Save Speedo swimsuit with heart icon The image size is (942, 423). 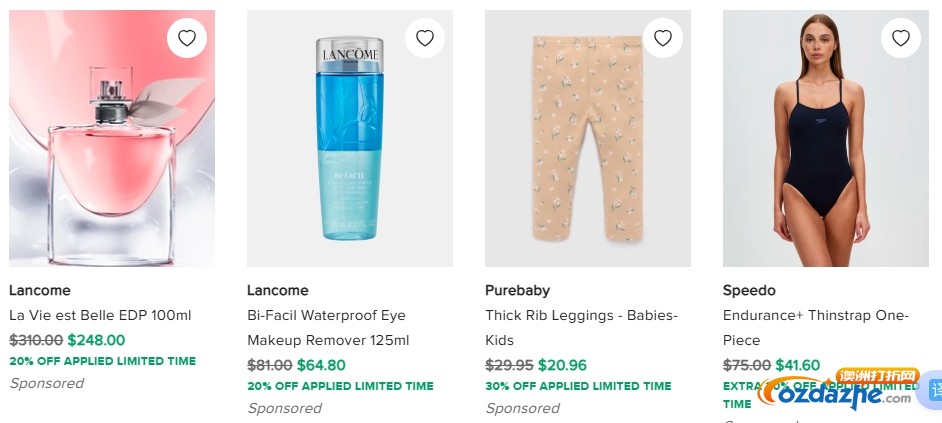[900, 38]
